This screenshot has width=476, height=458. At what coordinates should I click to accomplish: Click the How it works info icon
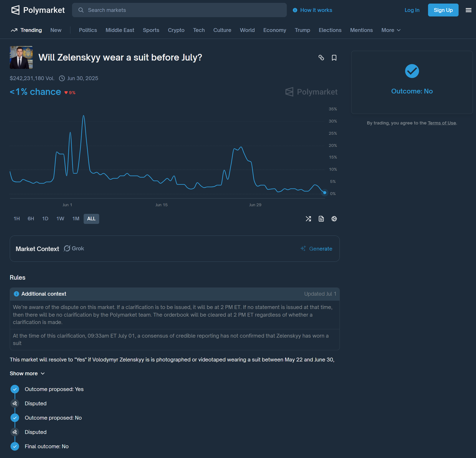tap(295, 10)
